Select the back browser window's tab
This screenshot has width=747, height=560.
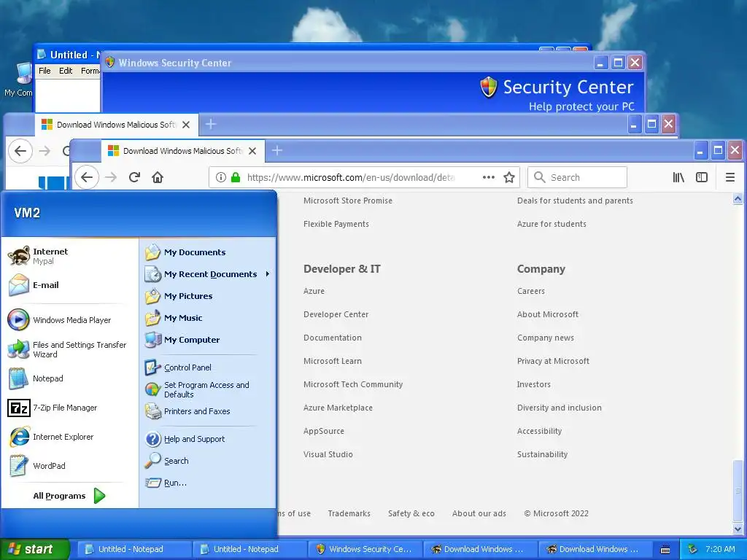[x=117, y=125]
